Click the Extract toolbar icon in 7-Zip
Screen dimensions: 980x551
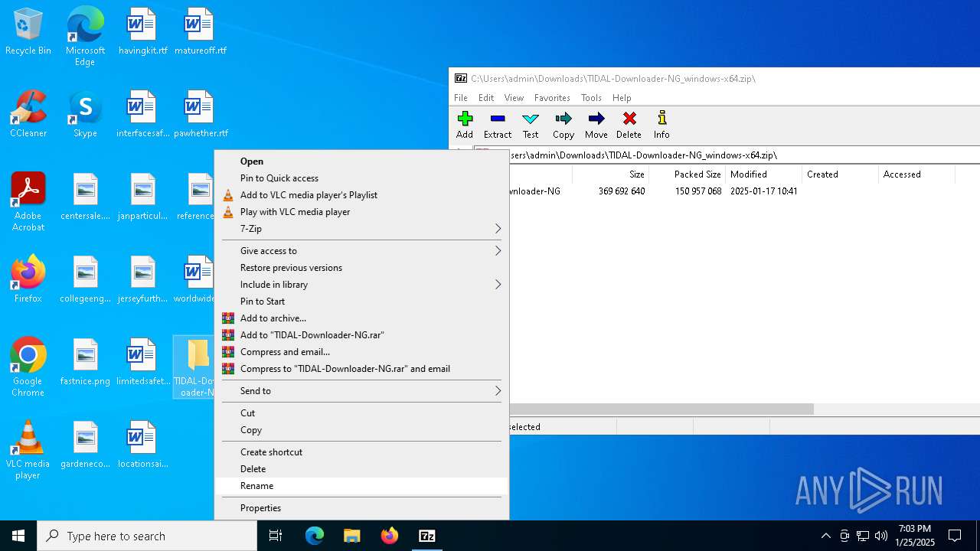pyautogui.click(x=498, y=126)
